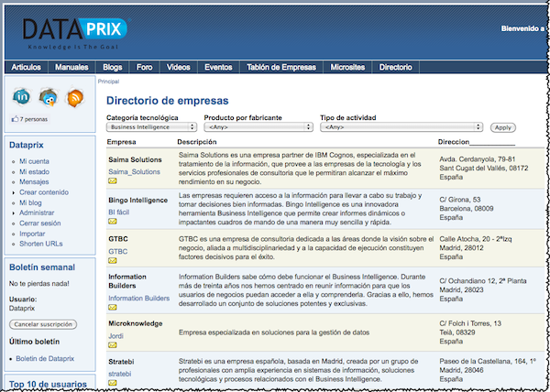This screenshot has width=550, height=392.
Task: Click envelope icon for Saima Solutions
Action: pos(113,181)
